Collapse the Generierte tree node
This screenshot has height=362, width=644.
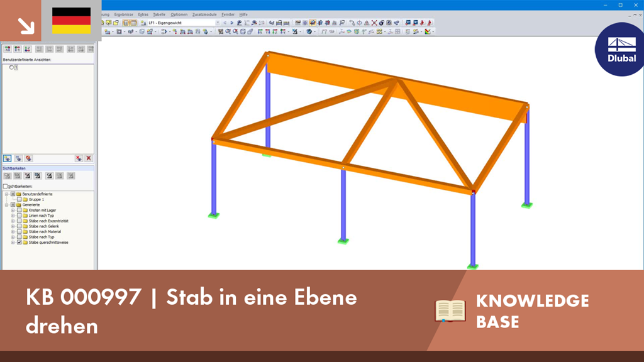6,205
